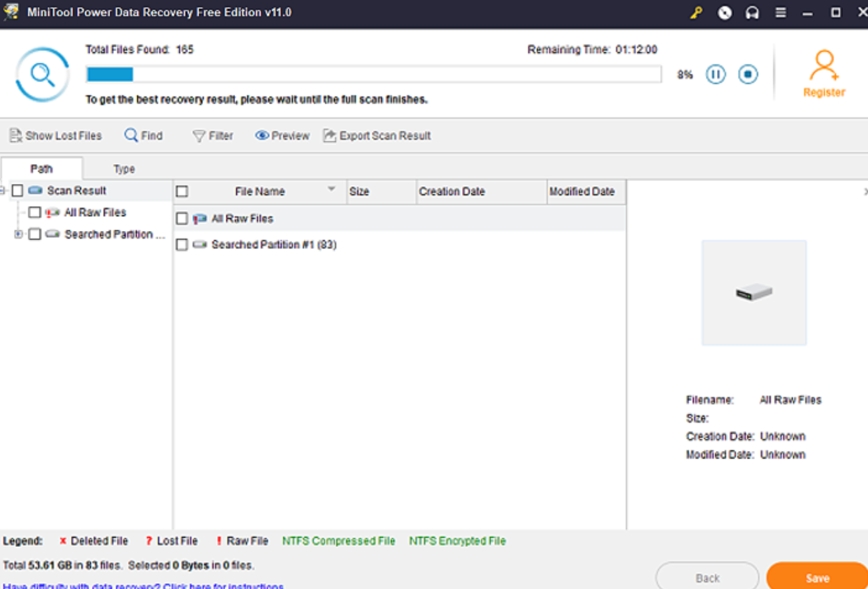Click the Raw File legend entry
The width and height of the screenshot is (868, 589).
click(242, 541)
